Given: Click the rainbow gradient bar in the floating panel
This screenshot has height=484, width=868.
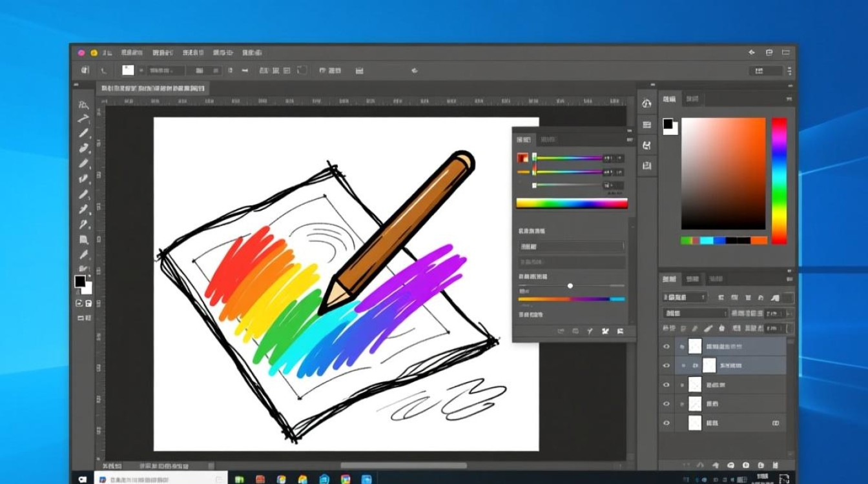Looking at the screenshot, I should coord(572,203).
